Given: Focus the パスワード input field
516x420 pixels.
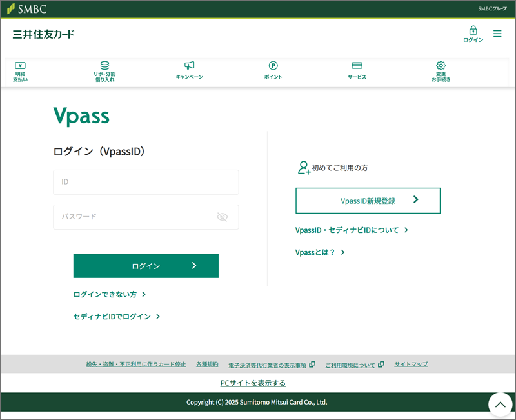Looking at the screenshot, I should point(146,217).
